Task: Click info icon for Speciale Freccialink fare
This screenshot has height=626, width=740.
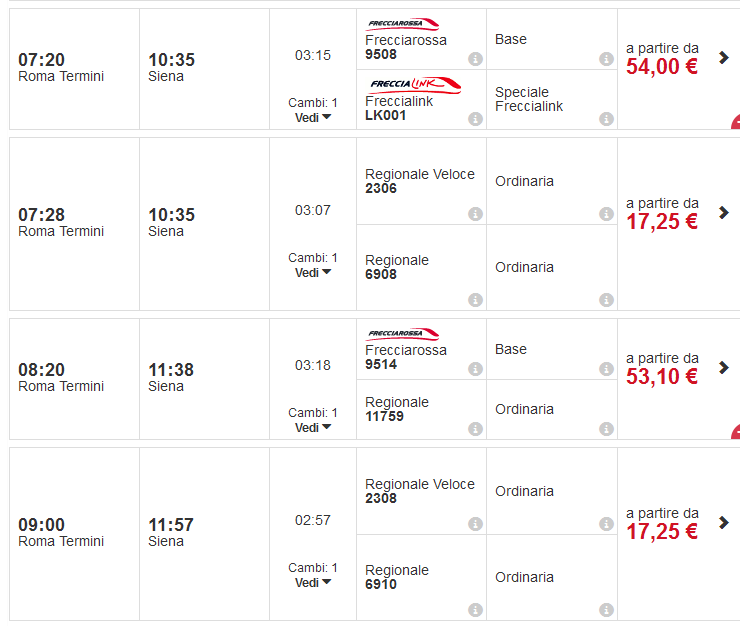Action: [x=606, y=119]
